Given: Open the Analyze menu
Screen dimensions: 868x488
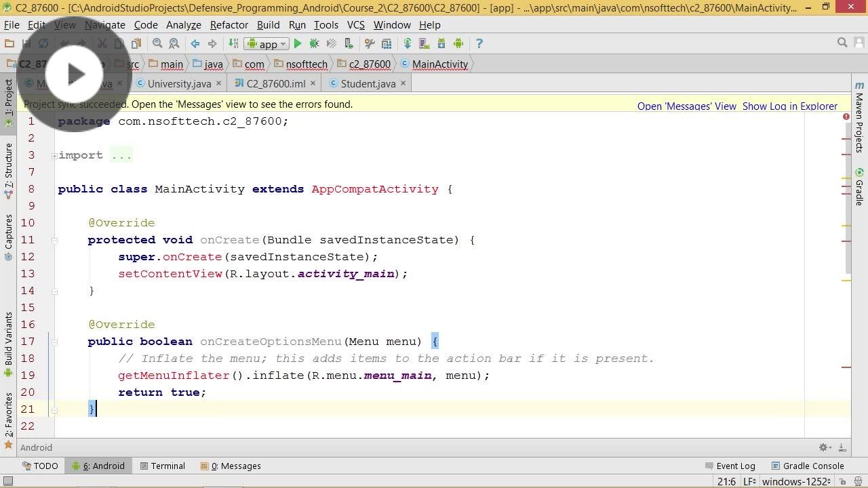Looking at the screenshot, I should click(x=183, y=24).
